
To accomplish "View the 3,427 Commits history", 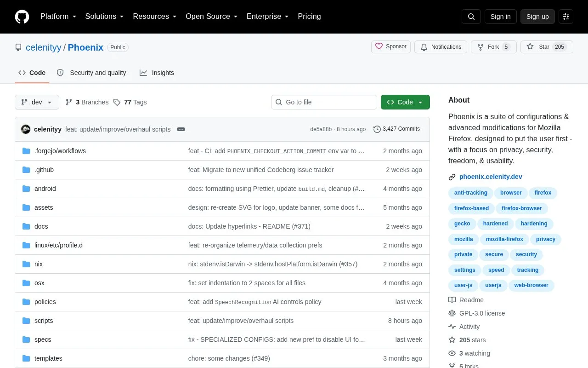I will click(397, 129).
